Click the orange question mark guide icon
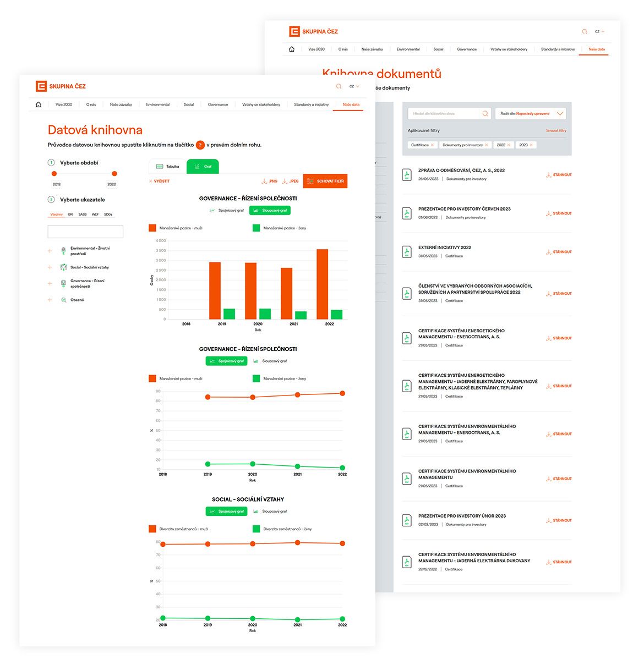This screenshot has width=644, height=670. point(200,145)
